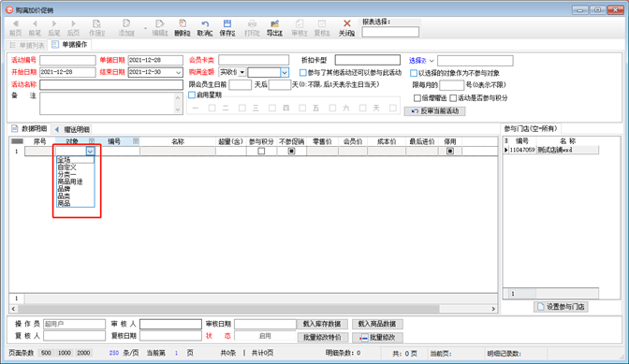629x364 pixels.
Task: Click the 编辑 edit toolbar icon
Action: (160, 23)
